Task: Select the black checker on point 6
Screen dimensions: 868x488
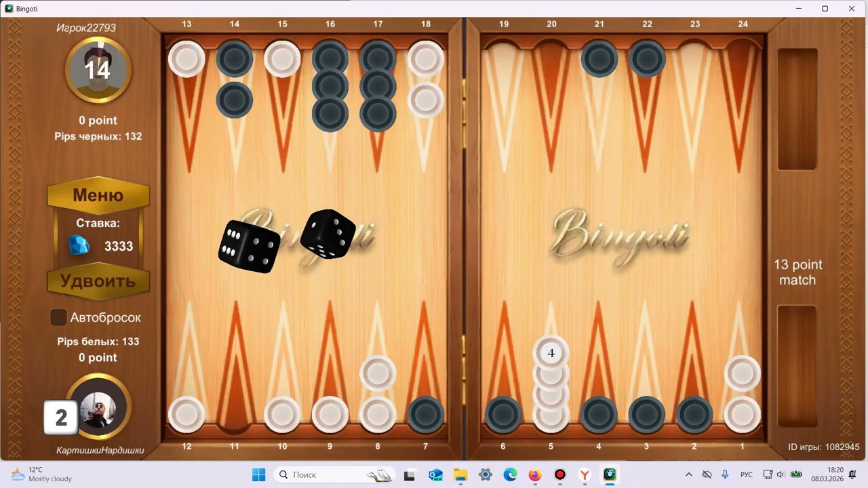Action: tap(503, 415)
